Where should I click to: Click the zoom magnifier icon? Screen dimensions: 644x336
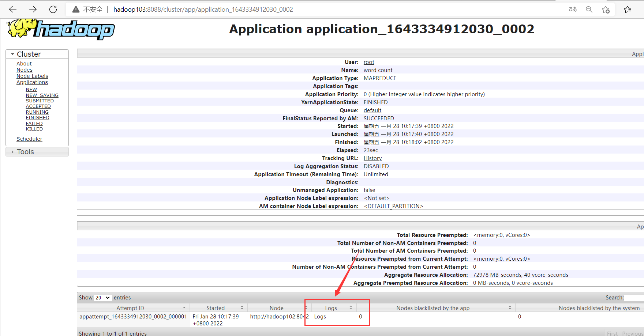pyautogui.click(x=589, y=9)
